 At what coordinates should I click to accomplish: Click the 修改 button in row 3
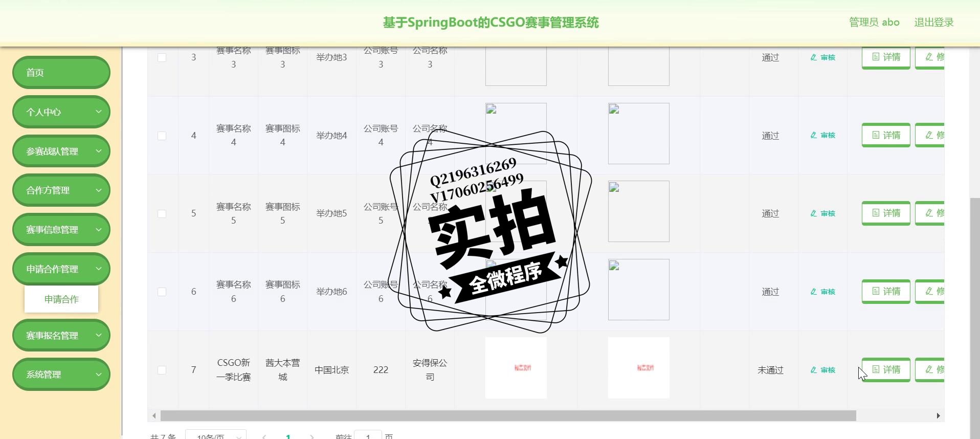[x=930, y=57]
